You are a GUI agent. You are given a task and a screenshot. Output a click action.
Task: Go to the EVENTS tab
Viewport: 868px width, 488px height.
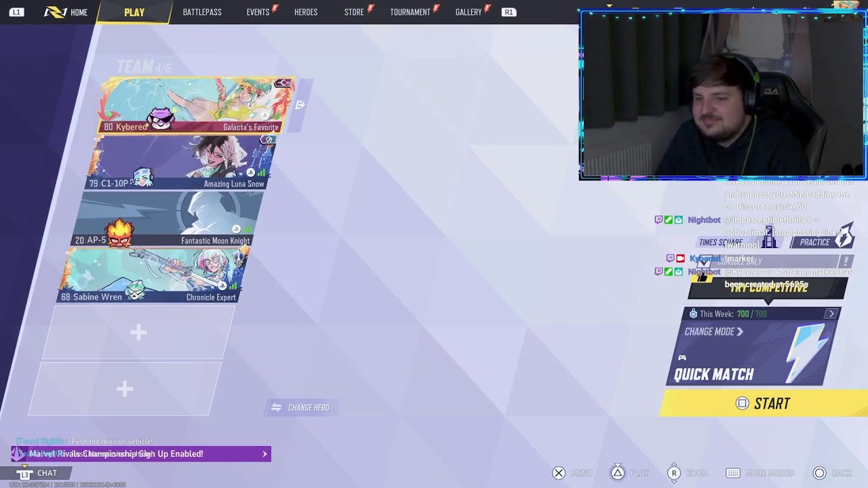point(258,12)
